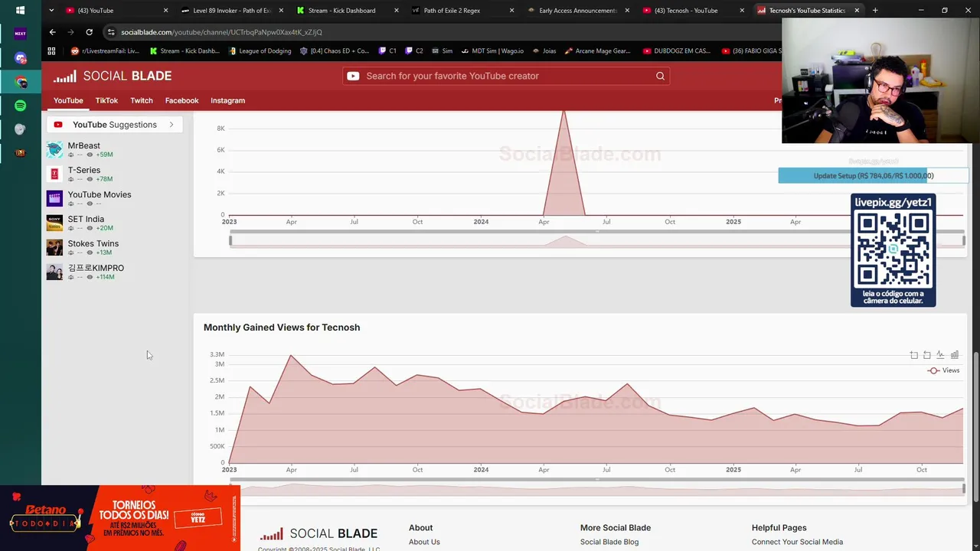The height and width of the screenshot is (551, 980).
Task: Select the Facebook platform tab
Action: coord(181,100)
